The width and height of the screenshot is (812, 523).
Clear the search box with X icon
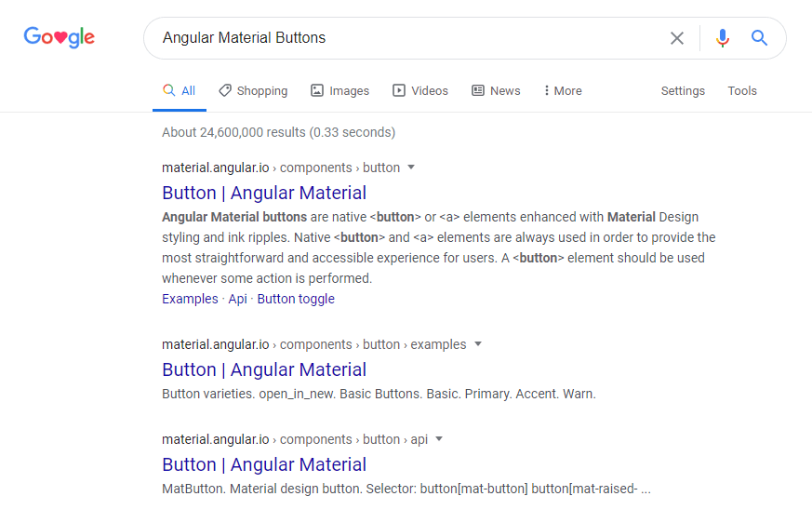click(677, 38)
